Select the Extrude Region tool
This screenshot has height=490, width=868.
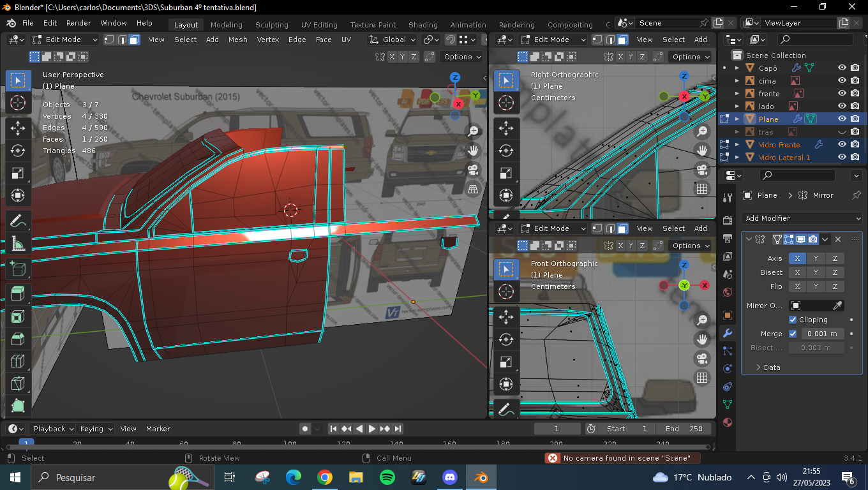[18, 294]
